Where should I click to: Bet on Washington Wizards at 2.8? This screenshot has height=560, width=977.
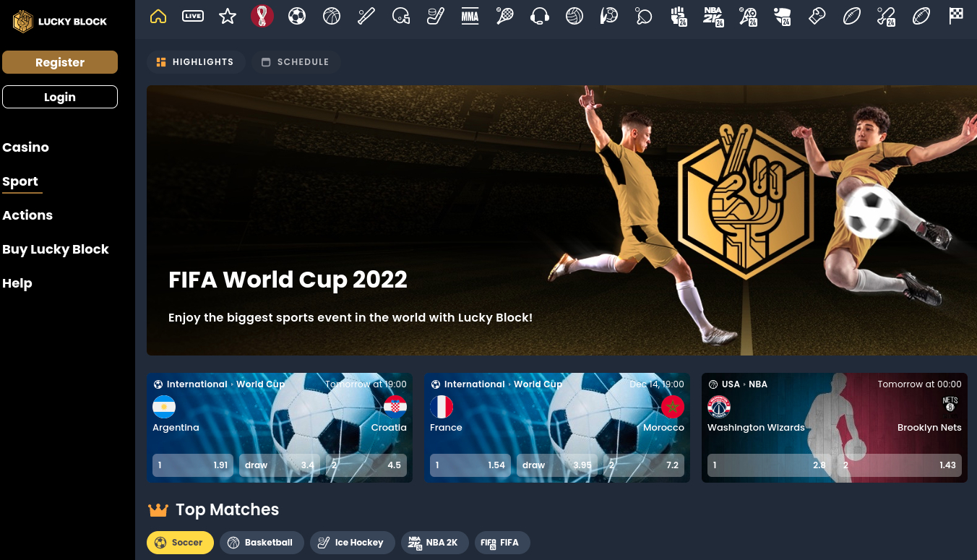coord(770,465)
